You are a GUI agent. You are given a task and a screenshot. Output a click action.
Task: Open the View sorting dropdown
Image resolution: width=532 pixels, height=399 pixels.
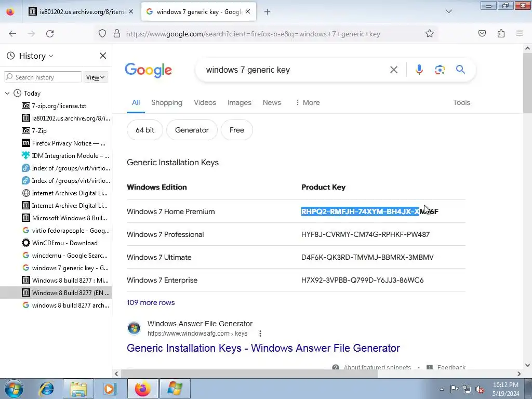[x=96, y=77]
